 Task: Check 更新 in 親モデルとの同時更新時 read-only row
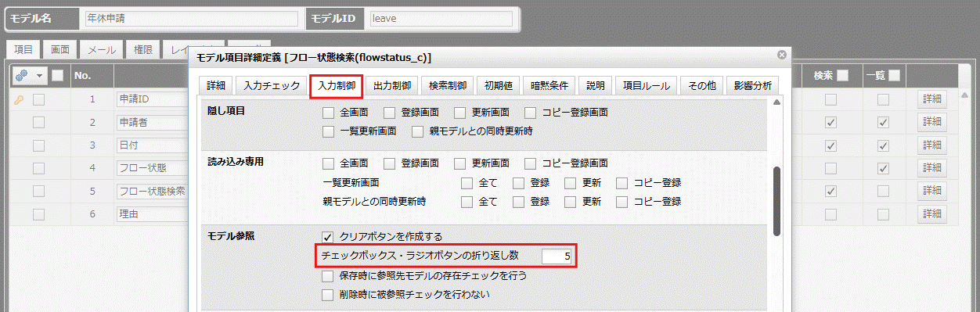(x=570, y=202)
